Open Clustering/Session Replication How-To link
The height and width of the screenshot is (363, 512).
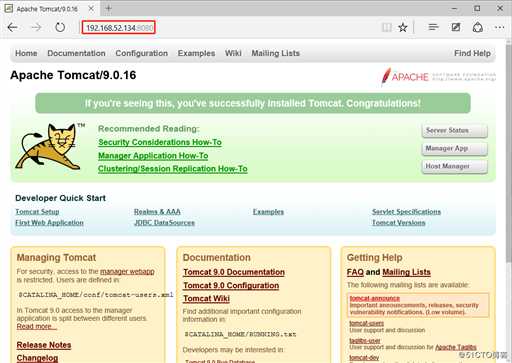pyautogui.click(x=173, y=169)
